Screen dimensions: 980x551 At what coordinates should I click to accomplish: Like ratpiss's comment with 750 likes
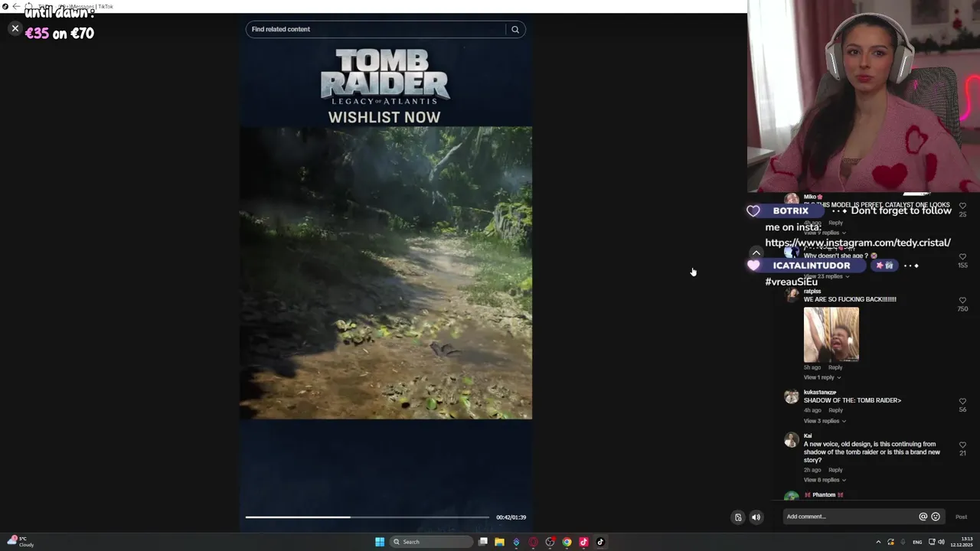point(962,300)
